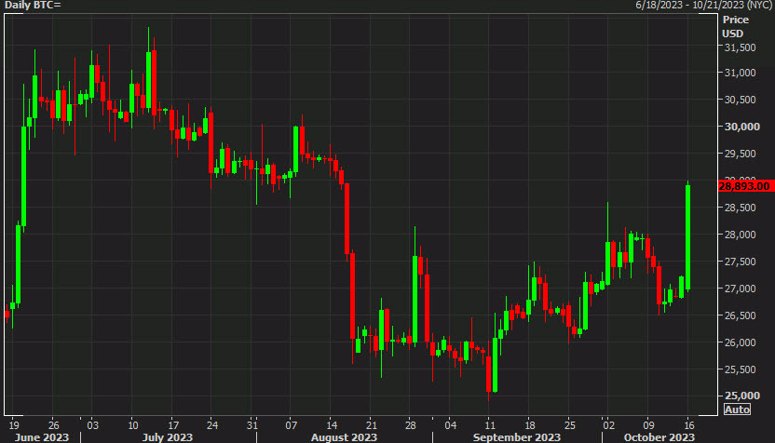Click the date tick 11 in September

[x=490, y=425]
